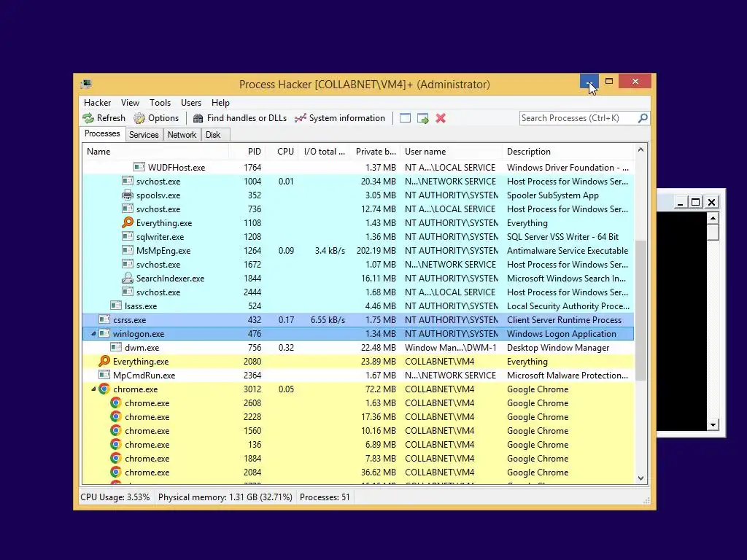Switch to the Network tab

[182, 135]
